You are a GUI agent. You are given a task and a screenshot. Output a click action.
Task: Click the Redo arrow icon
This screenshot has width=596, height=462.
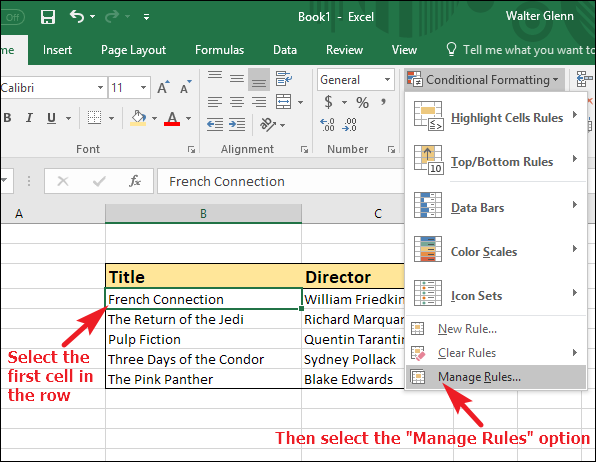pyautogui.click(x=112, y=16)
